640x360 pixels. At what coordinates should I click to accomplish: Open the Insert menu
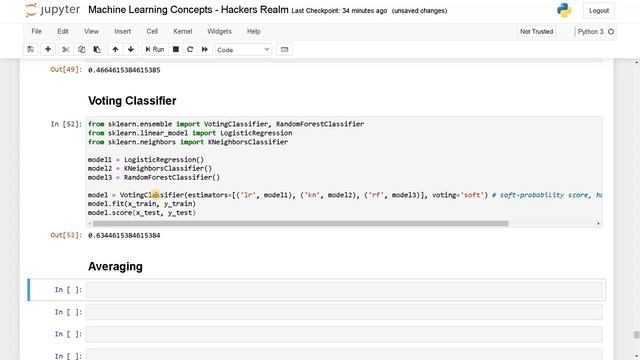coord(122,31)
